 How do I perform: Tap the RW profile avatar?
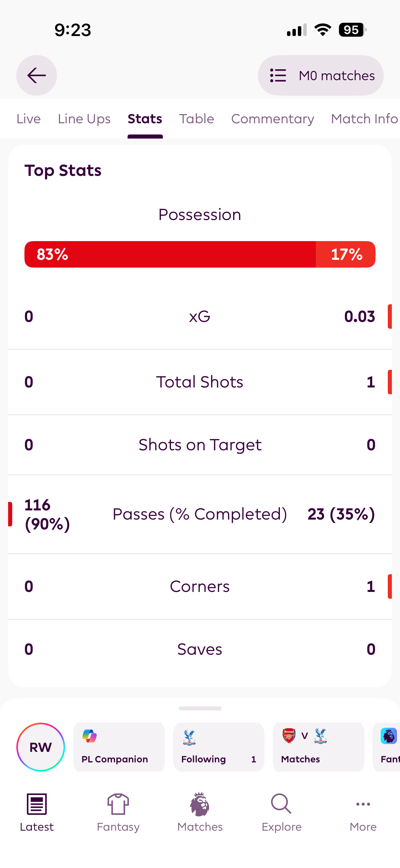pyautogui.click(x=41, y=747)
